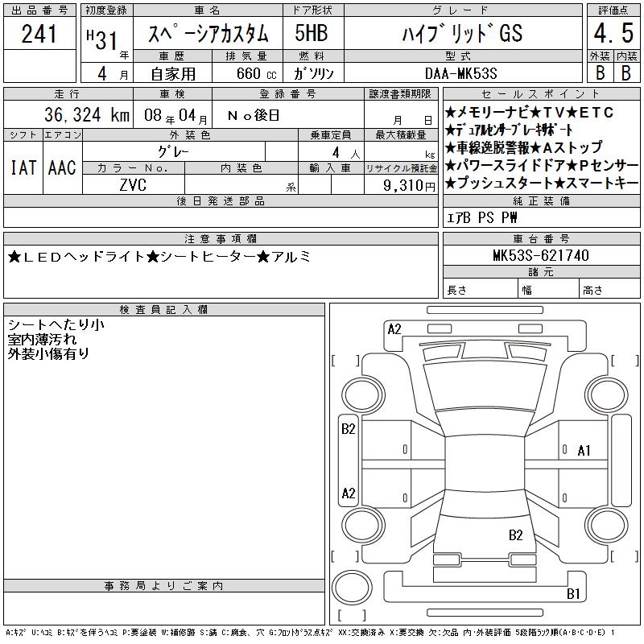Click the ★デュアルセンサーブレーキサポート line

click(509, 130)
